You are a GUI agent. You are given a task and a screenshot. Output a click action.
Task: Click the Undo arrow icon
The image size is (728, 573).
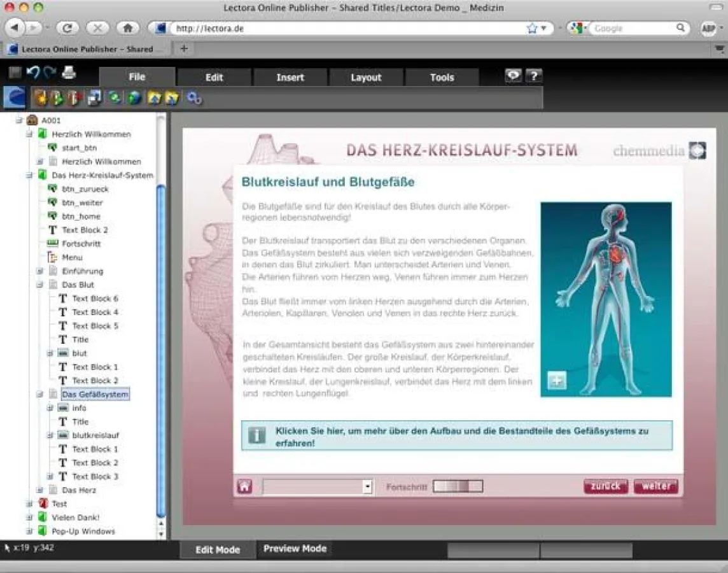(x=33, y=73)
